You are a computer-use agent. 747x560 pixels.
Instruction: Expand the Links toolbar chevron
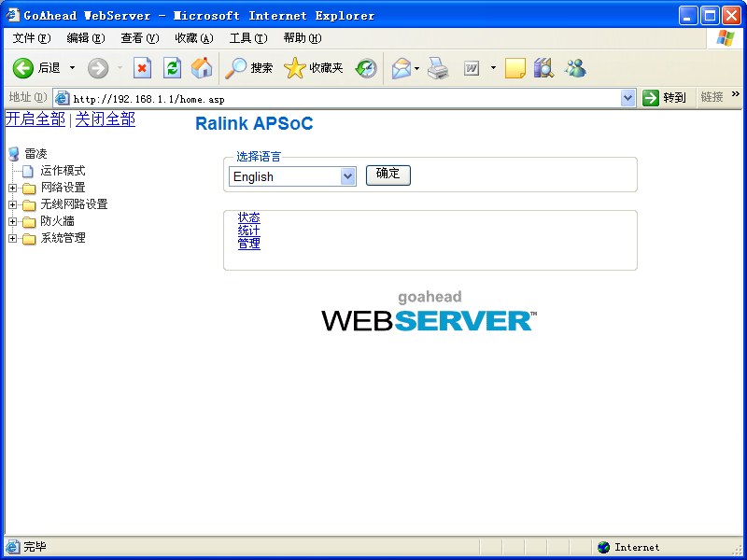736,94
